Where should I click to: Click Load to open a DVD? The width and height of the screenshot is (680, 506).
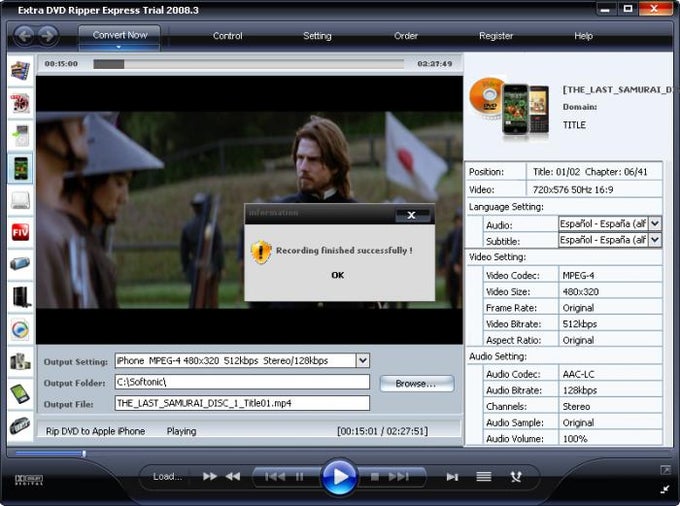[167, 477]
